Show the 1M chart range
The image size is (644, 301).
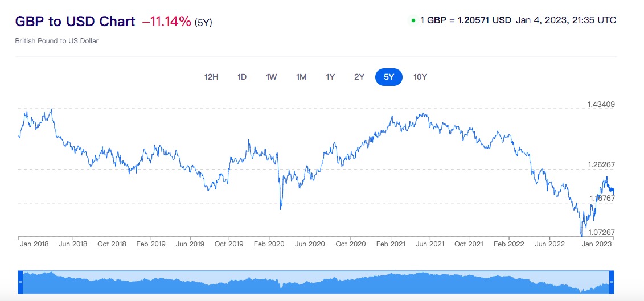[x=301, y=77]
